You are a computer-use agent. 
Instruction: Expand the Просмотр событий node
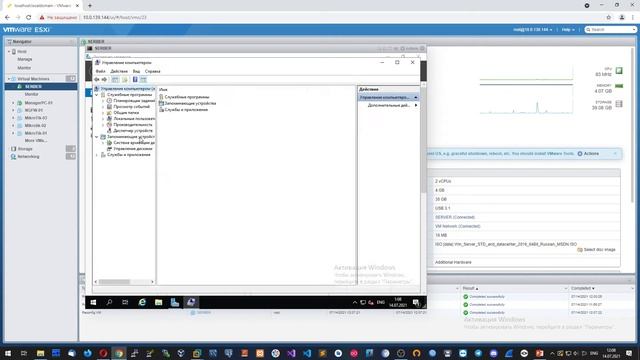[x=103, y=107]
